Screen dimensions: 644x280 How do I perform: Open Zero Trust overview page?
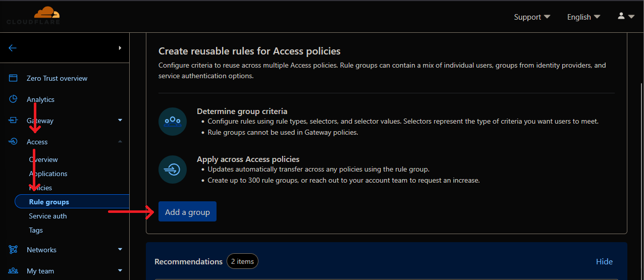coord(57,78)
